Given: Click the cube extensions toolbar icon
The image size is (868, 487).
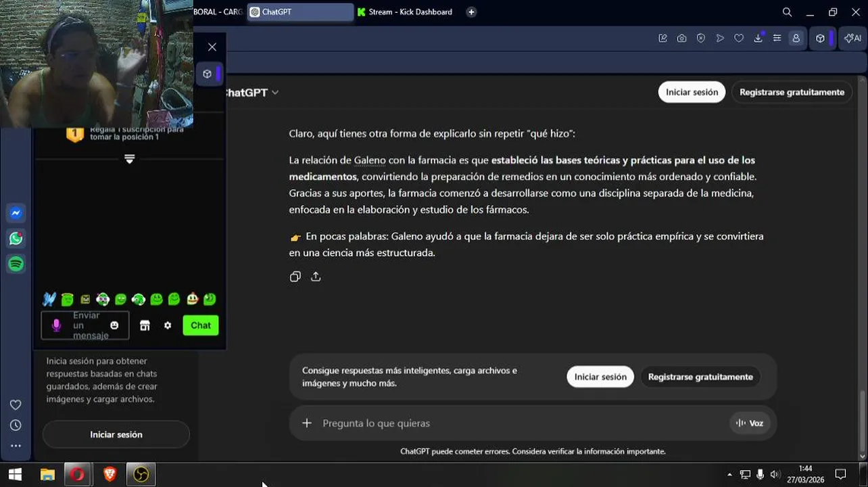Looking at the screenshot, I should pyautogui.click(x=821, y=39).
